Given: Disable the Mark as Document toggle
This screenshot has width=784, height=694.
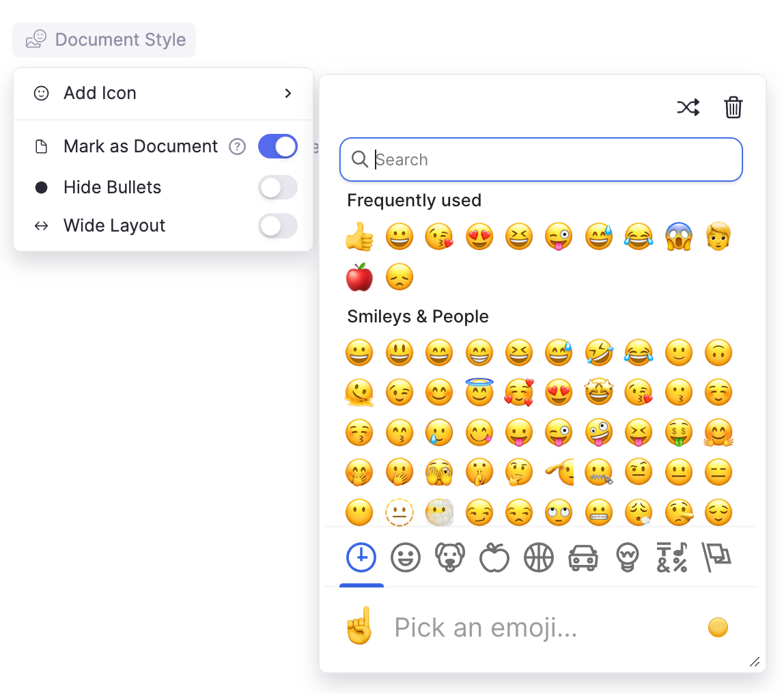Looking at the screenshot, I should click(278, 146).
